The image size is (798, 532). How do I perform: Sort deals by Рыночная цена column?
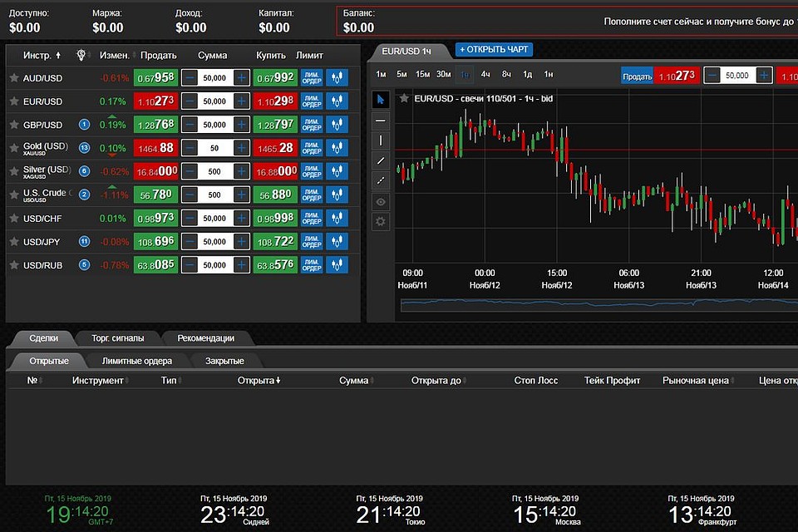point(698,380)
